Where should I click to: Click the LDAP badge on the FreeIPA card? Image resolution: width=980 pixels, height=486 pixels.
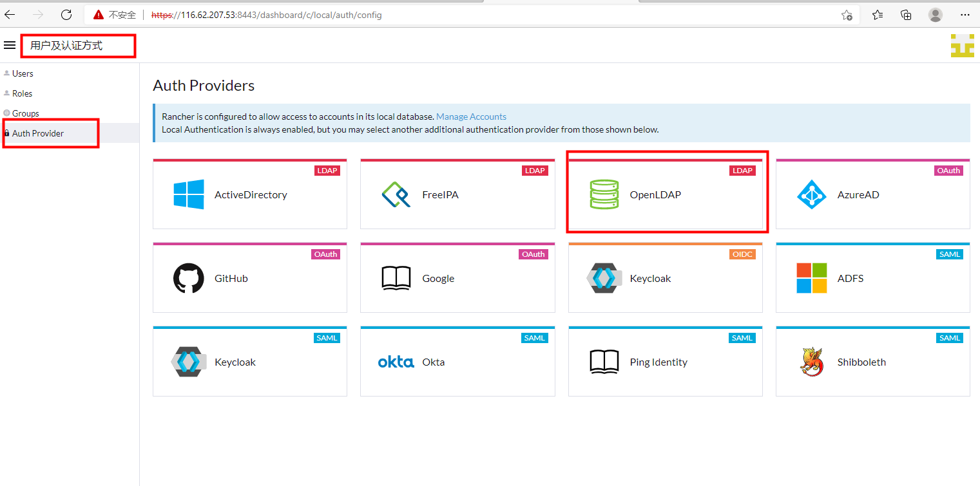coord(534,171)
